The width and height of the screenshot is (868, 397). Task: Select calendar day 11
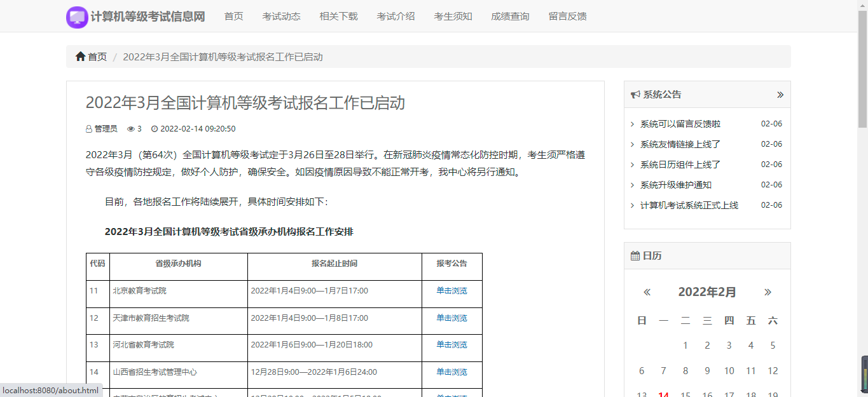point(751,371)
